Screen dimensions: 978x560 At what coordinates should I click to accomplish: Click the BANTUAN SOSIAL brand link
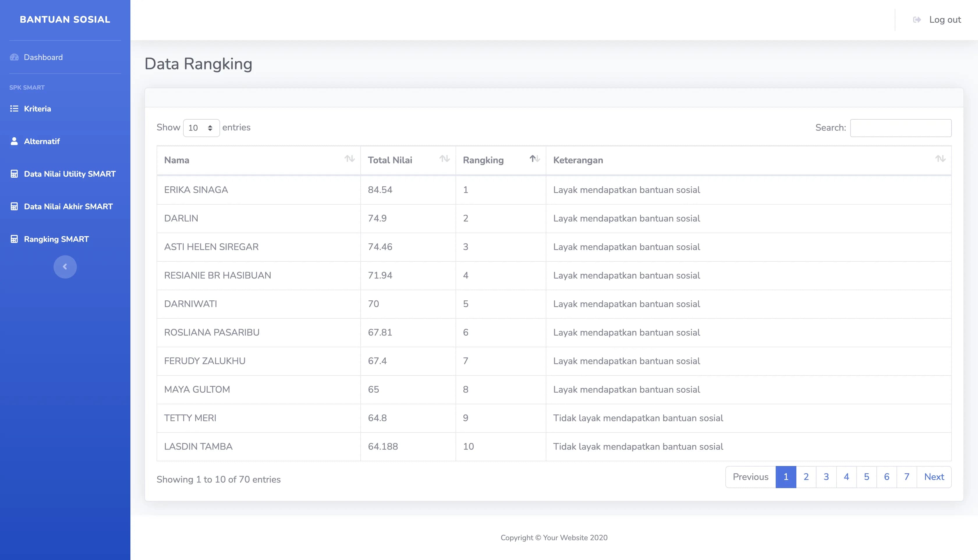pyautogui.click(x=65, y=20)
